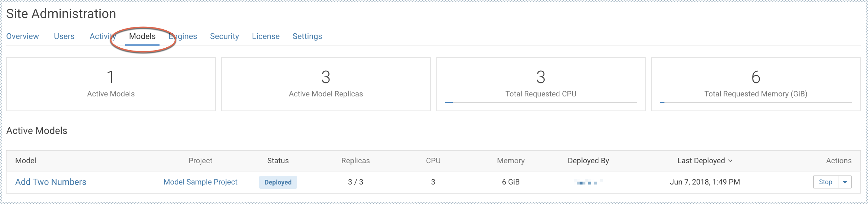This screenshot has height=204, width=868.
Task: Sort the table by Model name
Action: pyautogui.click(x=26, y=161)
